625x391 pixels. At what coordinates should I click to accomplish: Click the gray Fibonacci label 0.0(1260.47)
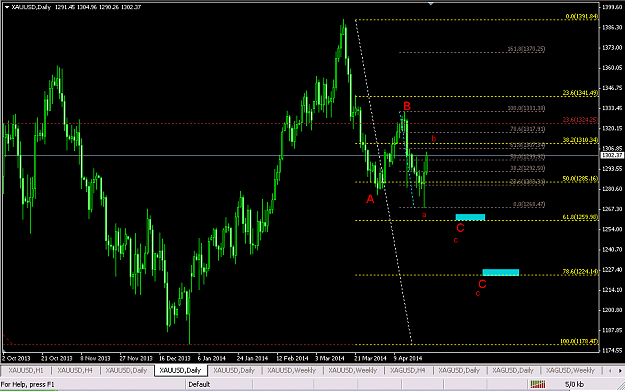click(529, 204)
